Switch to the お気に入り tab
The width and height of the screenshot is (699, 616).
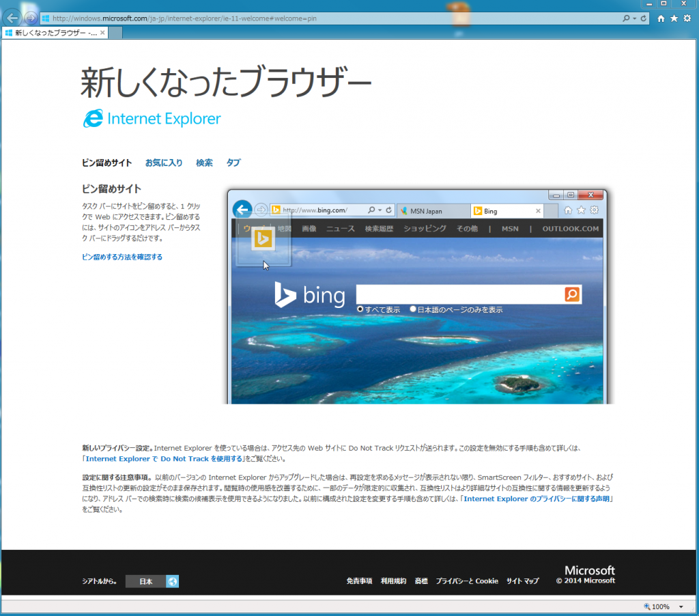coord(164,163)
